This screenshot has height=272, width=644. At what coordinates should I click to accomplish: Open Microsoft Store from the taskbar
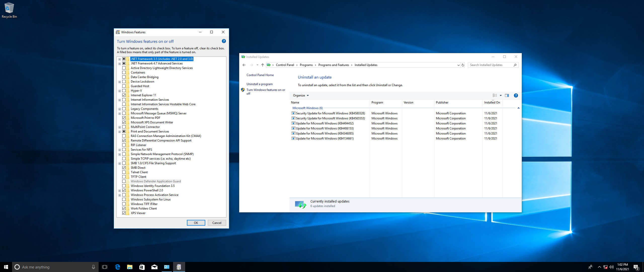pos(142,267)
